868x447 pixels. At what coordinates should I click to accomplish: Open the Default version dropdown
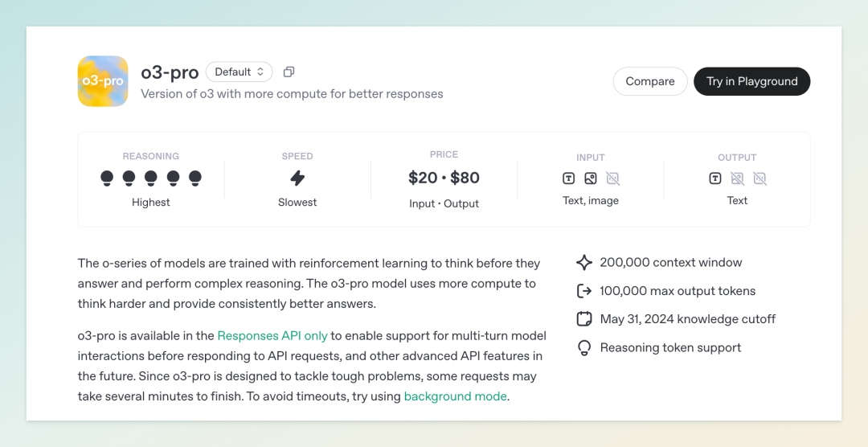[240, 72]
